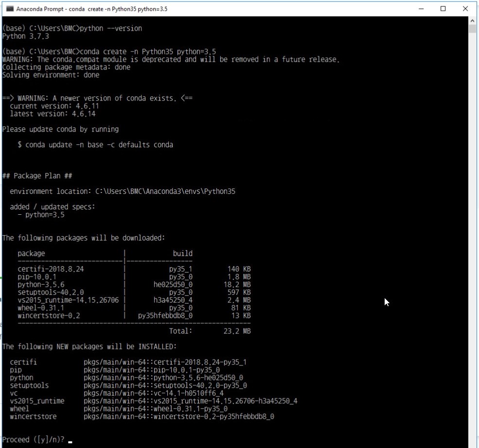This screenshot has width=479, height=448.
Task: Click 'pkgs/main/win-64::python-3.5.6-he025d50_0'
Action: point(163,378)
